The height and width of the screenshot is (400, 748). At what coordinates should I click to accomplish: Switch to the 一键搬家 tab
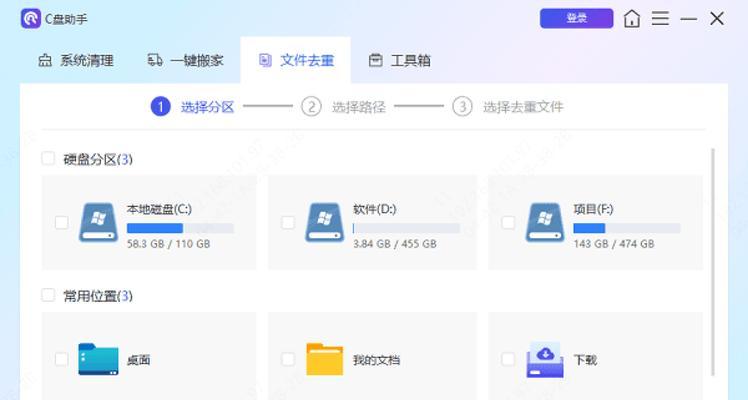(x=186, y=61)
